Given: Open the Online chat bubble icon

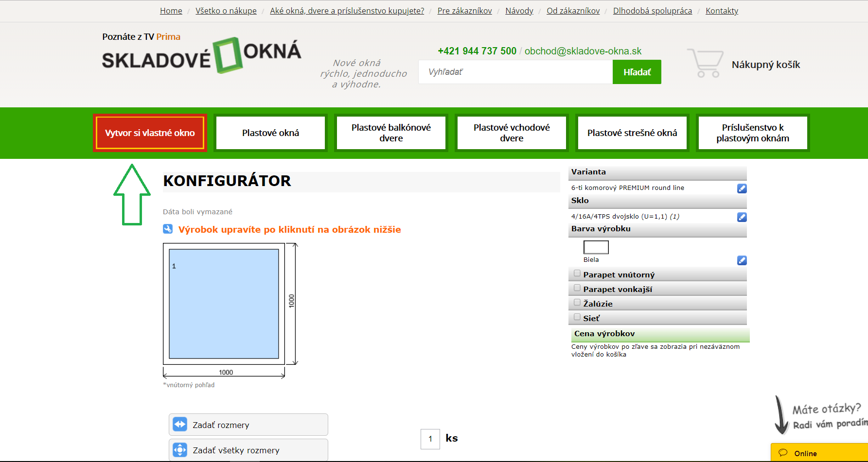Looking at the screenshot, I should coord(783,453).
